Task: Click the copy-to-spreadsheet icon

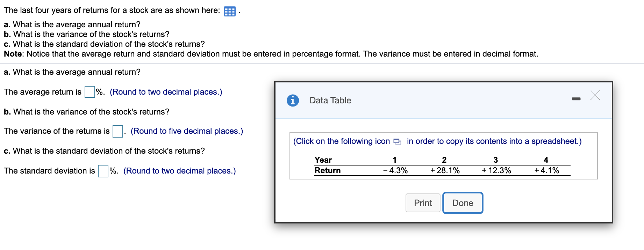Action: coord(397,141)
